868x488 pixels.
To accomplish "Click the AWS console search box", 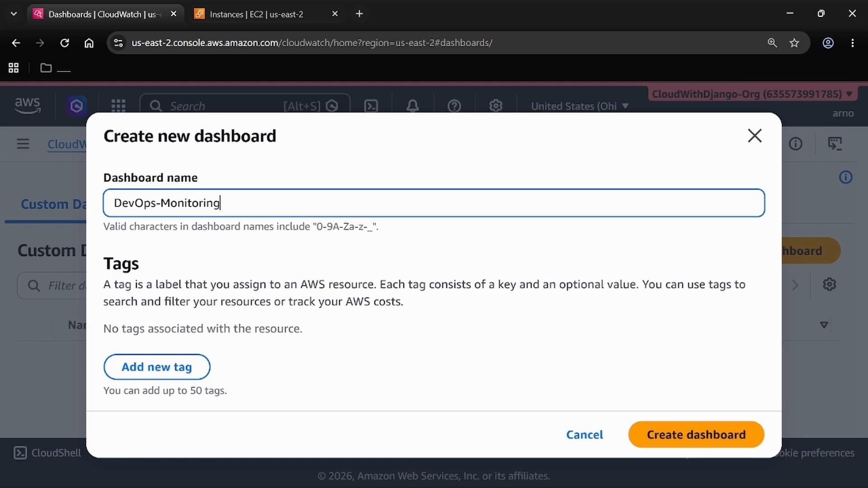I will click(x=245, y=106).
